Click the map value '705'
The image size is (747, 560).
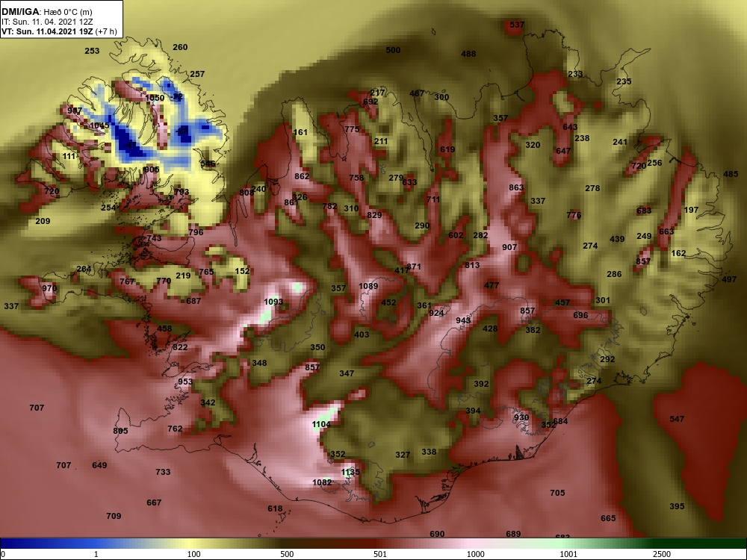click(557, 493)
